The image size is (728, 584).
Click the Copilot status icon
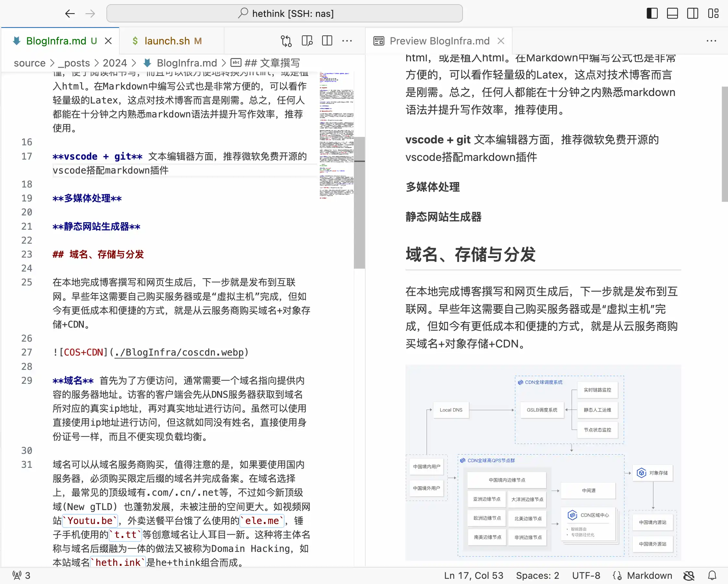point(689,576)
